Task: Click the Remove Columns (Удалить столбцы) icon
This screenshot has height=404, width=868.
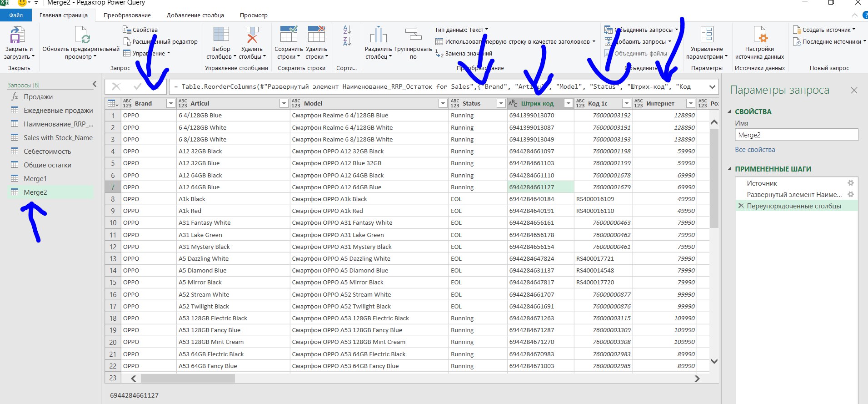Action: (252, 35)
